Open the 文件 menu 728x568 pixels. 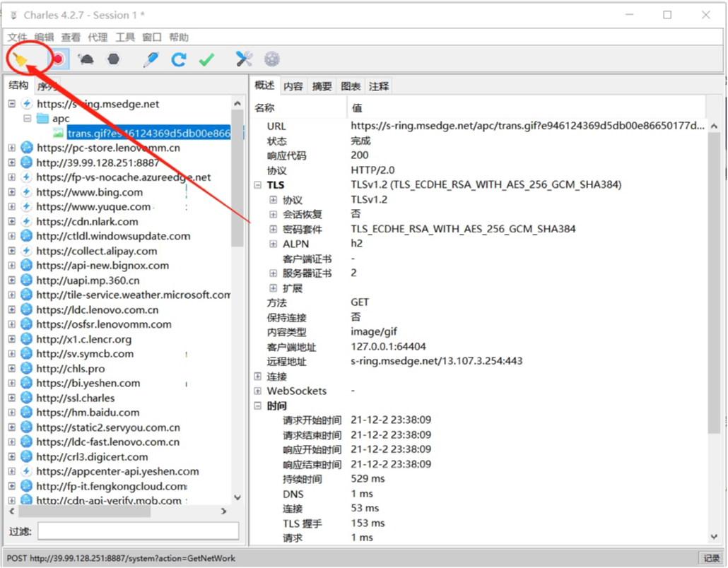(17, 37)
